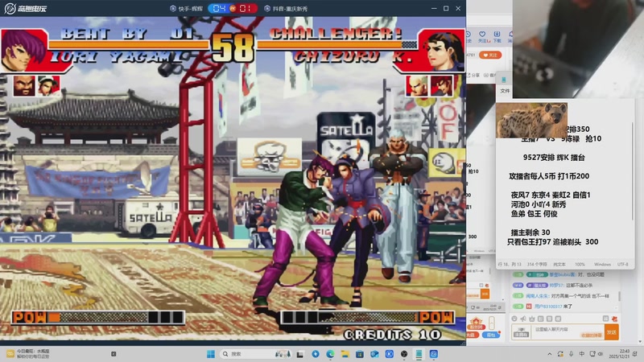This screenshot has height=362, width=644.
Task: Open Task View on the taskbar
Action: [300, 354]
